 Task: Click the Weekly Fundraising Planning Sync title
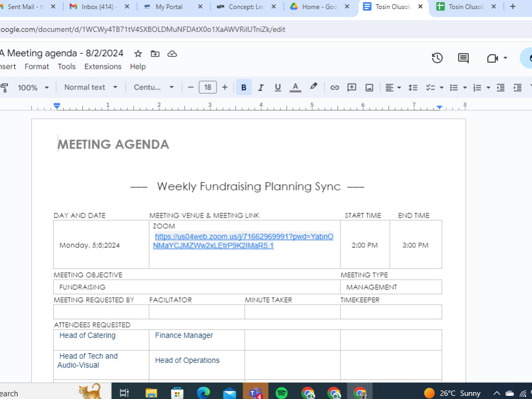click(x=248, y=187)
